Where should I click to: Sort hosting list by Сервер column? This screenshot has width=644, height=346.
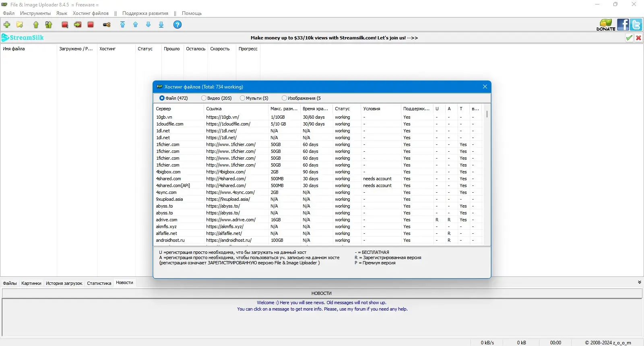(x=179, y=109)
